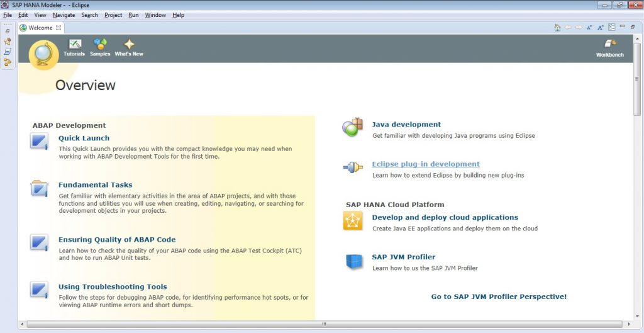Open the yellow node-tree minimized view icon

click(x=8, y=62)
